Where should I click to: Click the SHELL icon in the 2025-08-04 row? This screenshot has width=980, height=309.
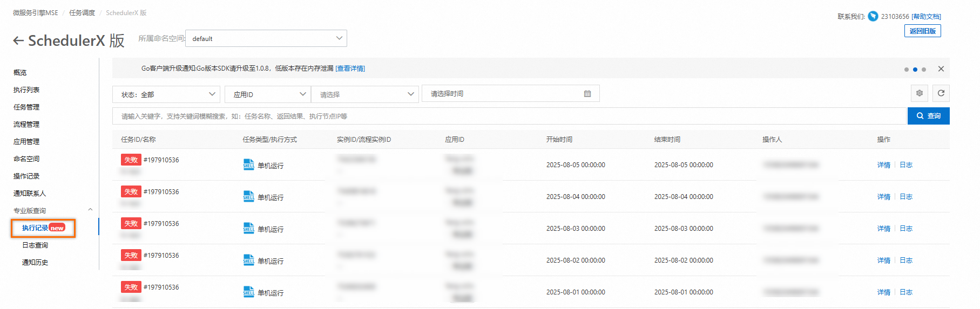248,196
